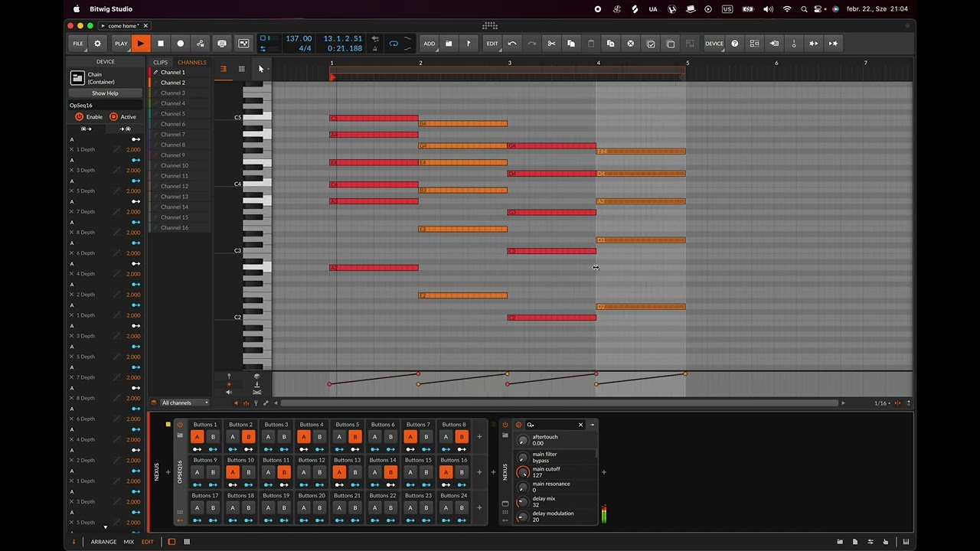The width and height of the screenshot is (980, 551).
Task: Toggle button B in Buttons 5
Action: pos(354,437)
